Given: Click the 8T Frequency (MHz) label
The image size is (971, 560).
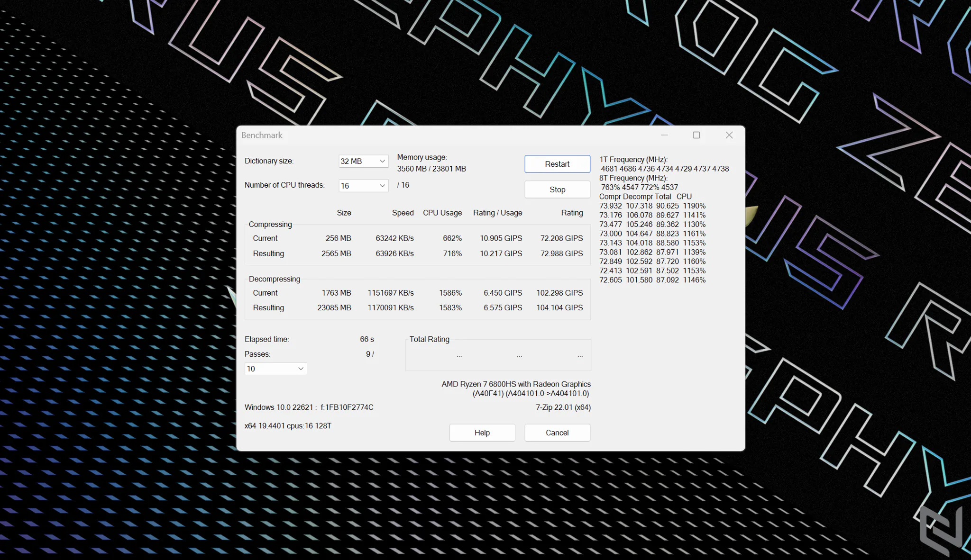Looking at the screenshot, I should [633, 178].
